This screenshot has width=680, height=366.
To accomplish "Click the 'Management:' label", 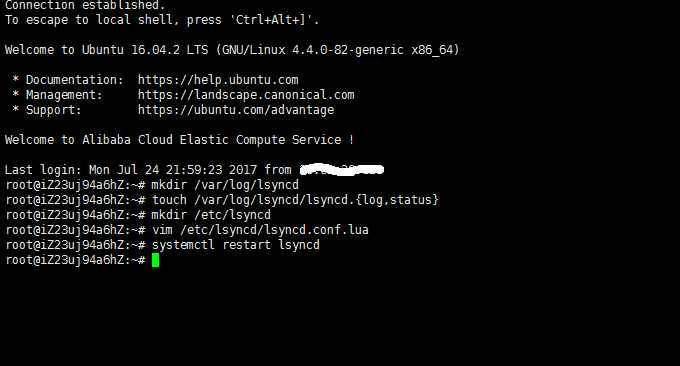I will click(64, 95).
